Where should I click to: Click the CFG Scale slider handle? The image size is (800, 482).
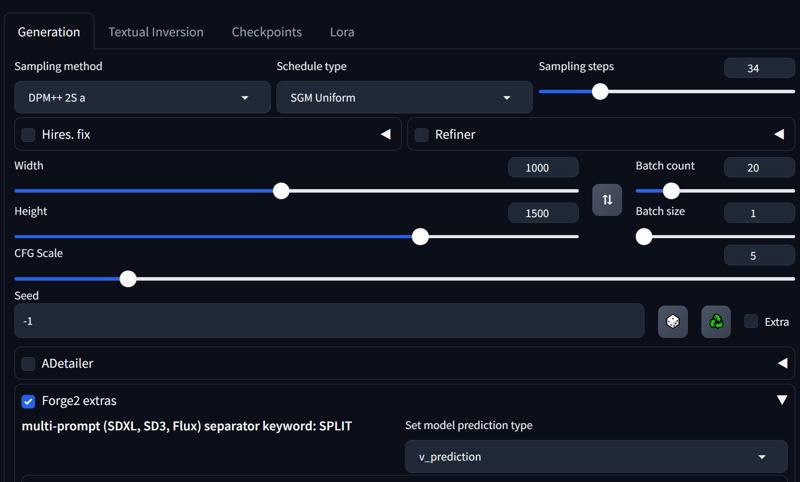[x=128, y=278]
